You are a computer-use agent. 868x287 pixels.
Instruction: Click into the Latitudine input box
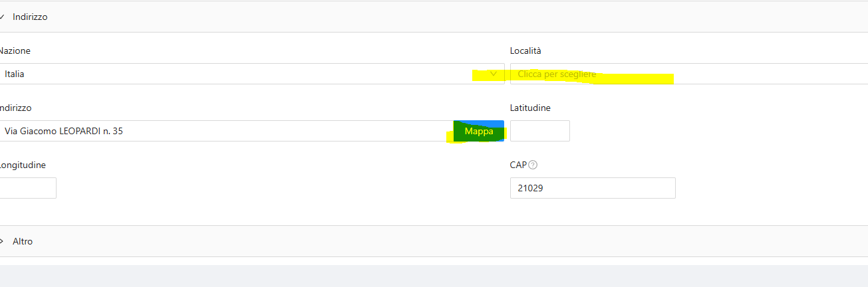(539, 131)
